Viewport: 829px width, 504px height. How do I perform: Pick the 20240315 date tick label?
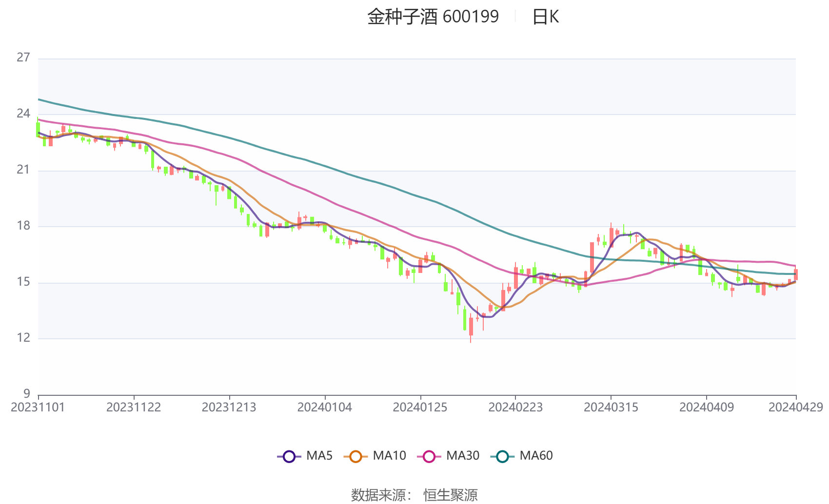coord(611,407)
